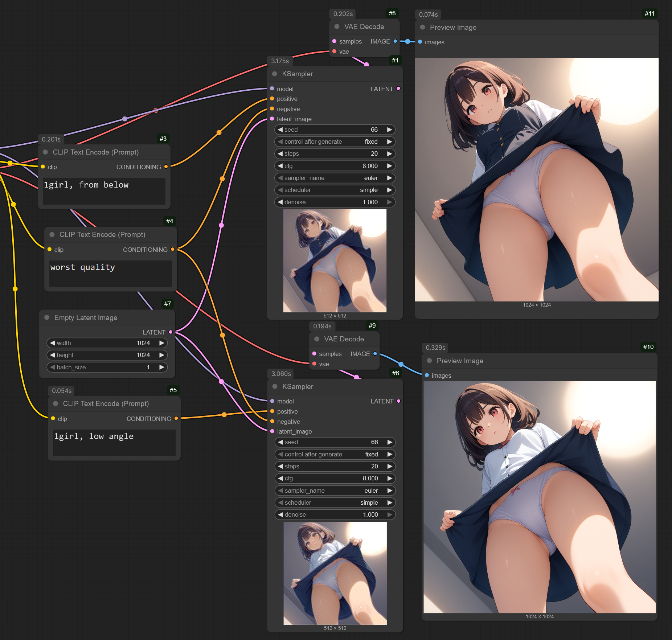Collapse the KSampler #1 node
Image resolution: width=672 pixels, height=640 pixels.
click(x=275, y=74)
